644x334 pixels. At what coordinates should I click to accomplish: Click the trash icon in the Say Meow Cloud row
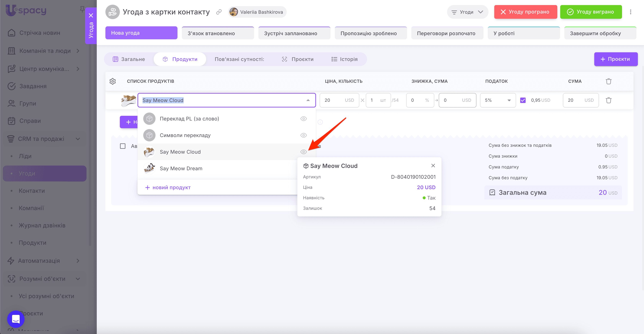pos(609,100)
